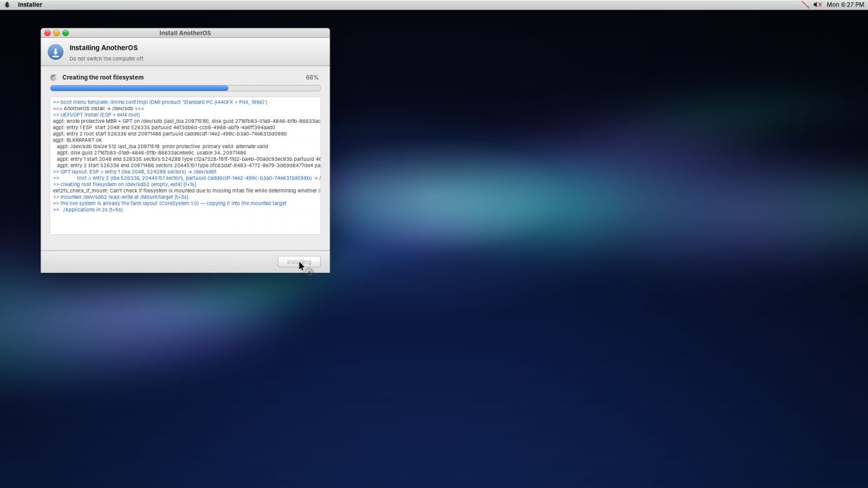This screenshot has width=868, height=488.
Task: Click the 'creating root filesystem on /dev/sdb2' line
Action: [124, 184]
